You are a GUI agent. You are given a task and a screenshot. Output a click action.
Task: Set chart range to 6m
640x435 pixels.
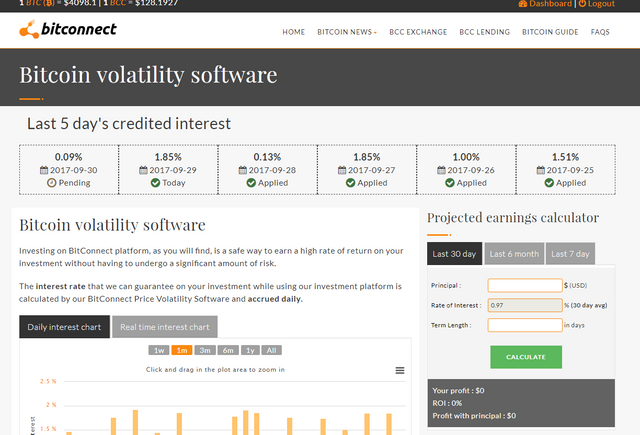pyautogui.click(x=228, y=350)
